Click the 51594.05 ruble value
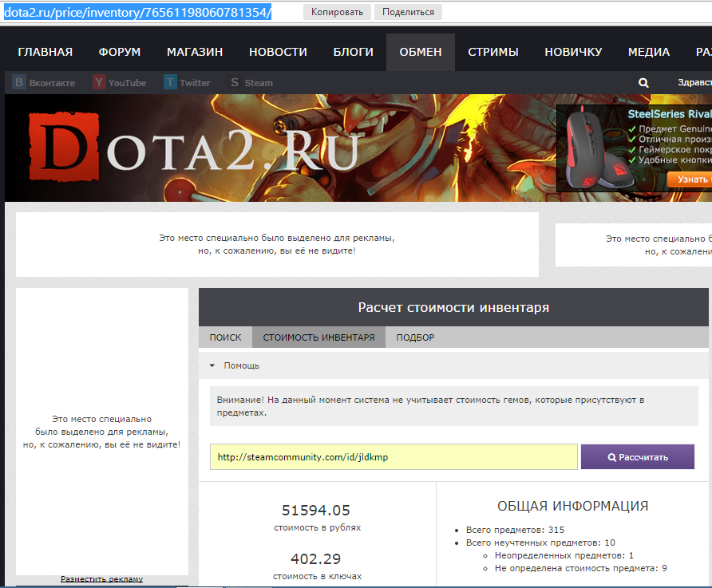Viewport: 712px width, 588px height. coord(316,511)
